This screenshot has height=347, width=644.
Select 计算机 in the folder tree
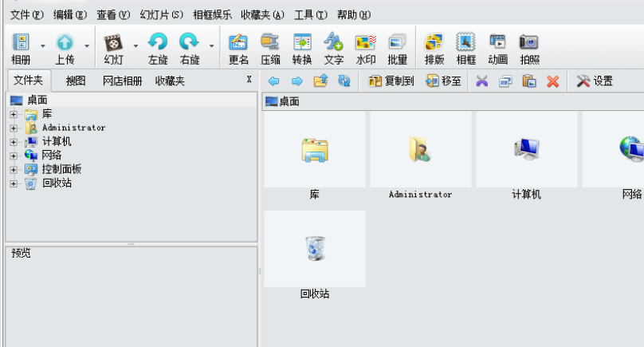pos(57,141)
